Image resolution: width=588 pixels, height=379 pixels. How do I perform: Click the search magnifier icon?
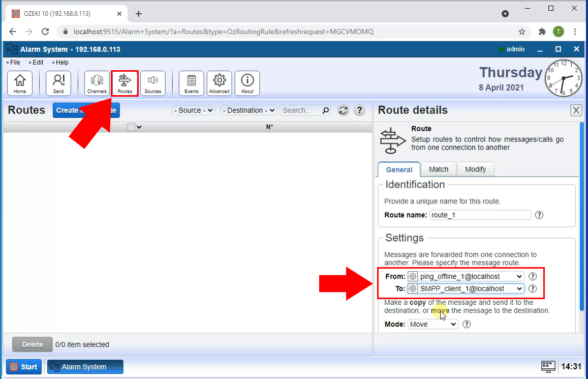tap(325, 110)
